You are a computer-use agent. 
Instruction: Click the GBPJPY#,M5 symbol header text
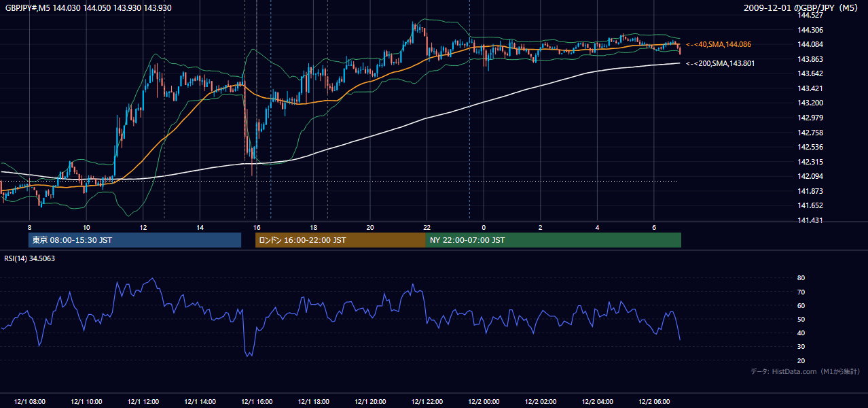pos(88,7)
